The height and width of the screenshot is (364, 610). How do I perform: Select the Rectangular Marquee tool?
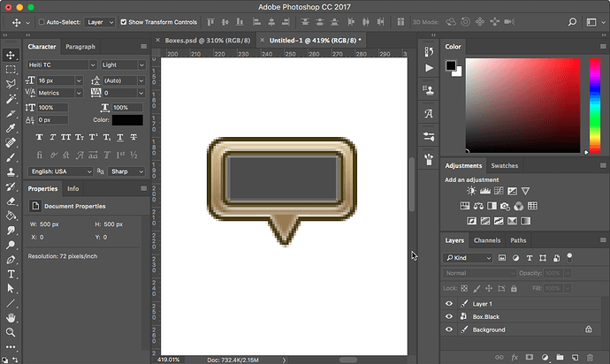[x=11, y=69]
